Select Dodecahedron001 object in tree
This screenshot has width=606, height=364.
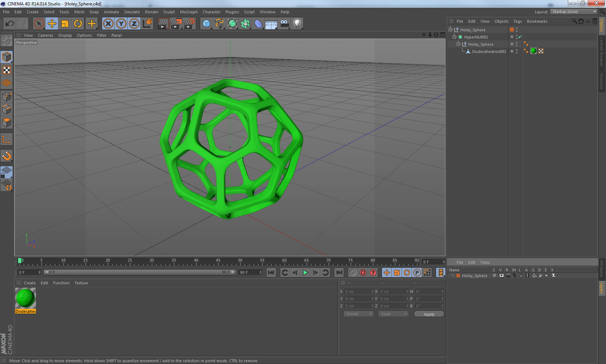(x=489, y=52)
